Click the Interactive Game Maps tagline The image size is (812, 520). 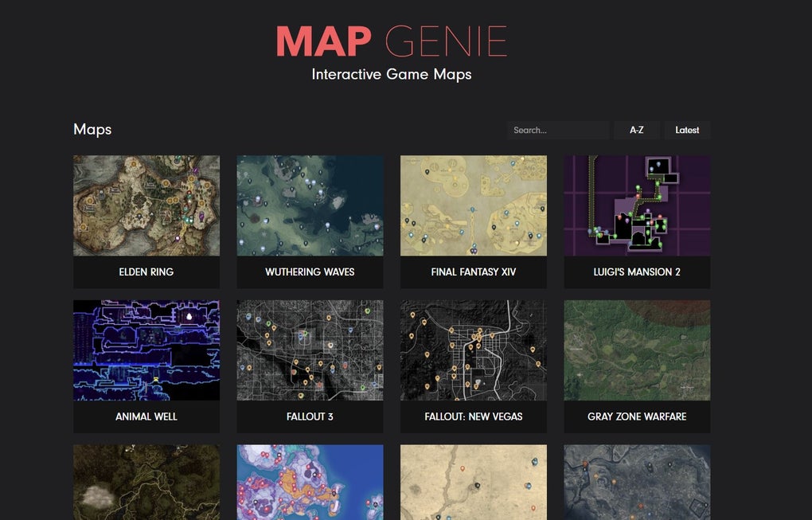(392, 74)
